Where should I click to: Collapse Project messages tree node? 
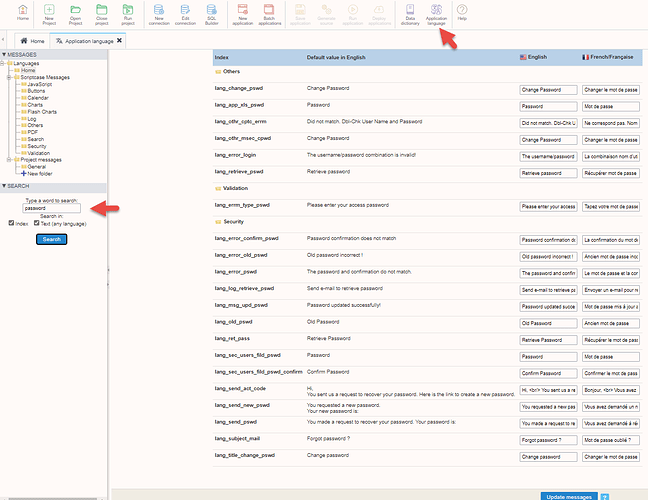[9, 160]
